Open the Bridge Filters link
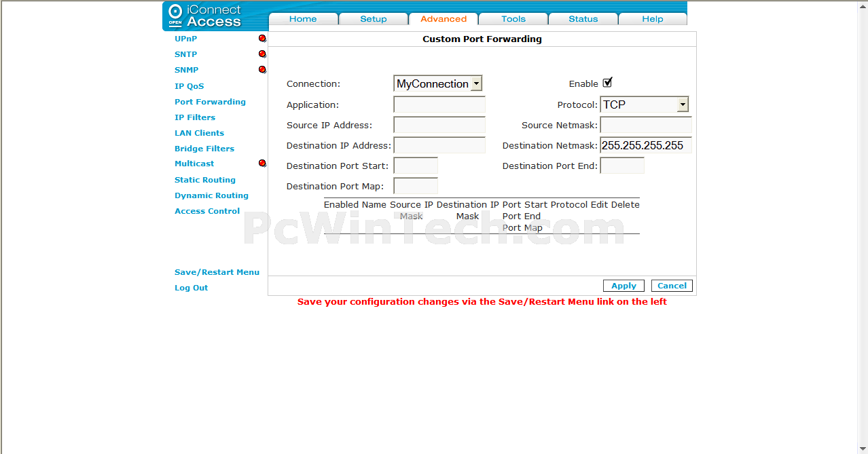868x454 pixels. click(x=204, y=149)
